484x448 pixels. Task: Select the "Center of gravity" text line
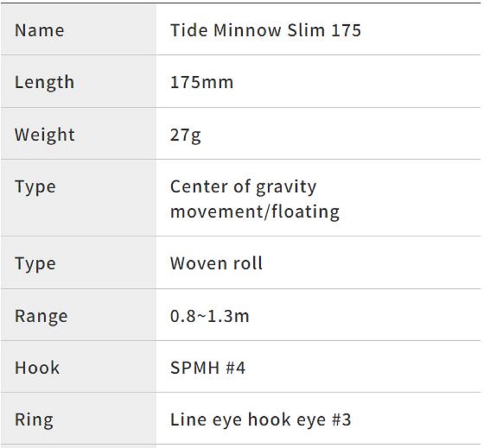point(243,187)
